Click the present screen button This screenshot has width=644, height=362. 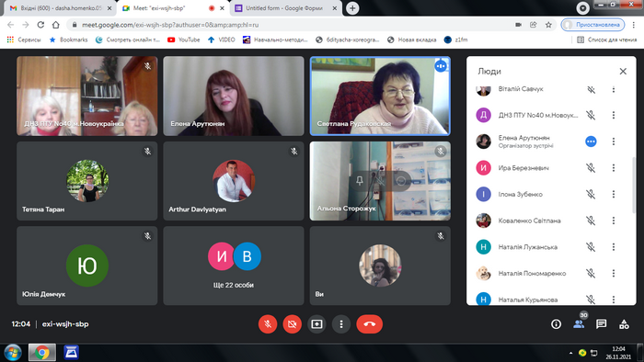click(x=316, y=324)
